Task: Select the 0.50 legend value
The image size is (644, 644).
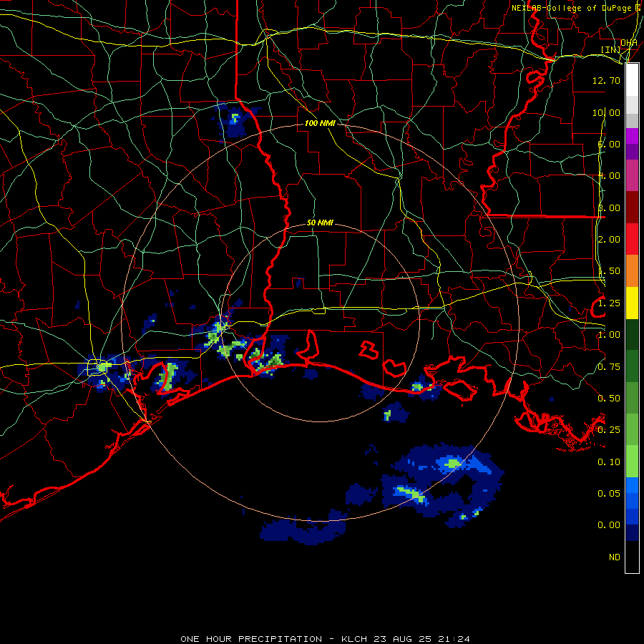Action: (x=609, y=399)
